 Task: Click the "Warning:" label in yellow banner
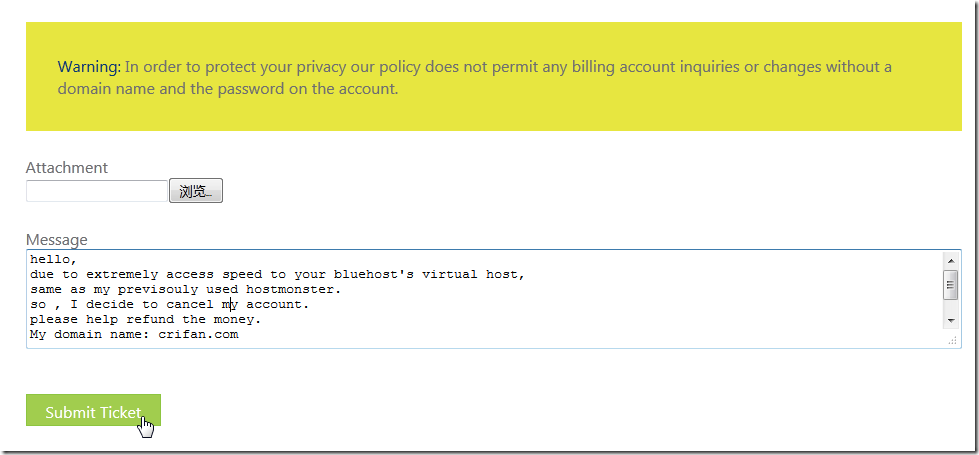pyautogui.click(x=89, y=67)
